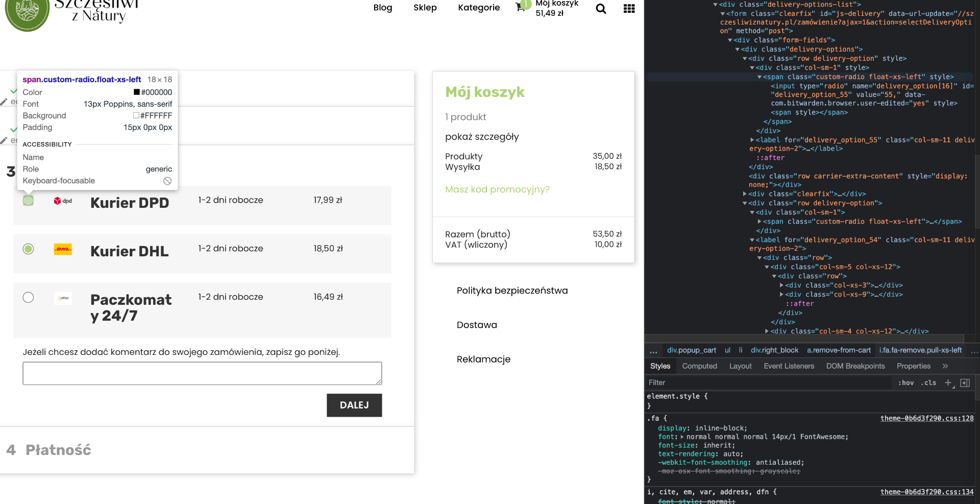The height and width of the screenshot is (504, 980).
Task: Toggle the computed styles sidebar icon
Action: [965, 382]
